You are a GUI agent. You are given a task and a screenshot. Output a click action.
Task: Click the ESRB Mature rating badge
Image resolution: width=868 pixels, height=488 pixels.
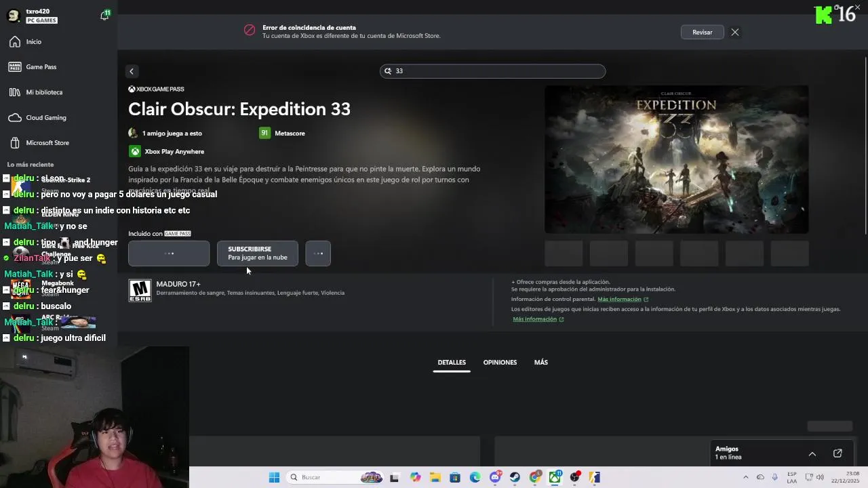[x=140, y=291]
